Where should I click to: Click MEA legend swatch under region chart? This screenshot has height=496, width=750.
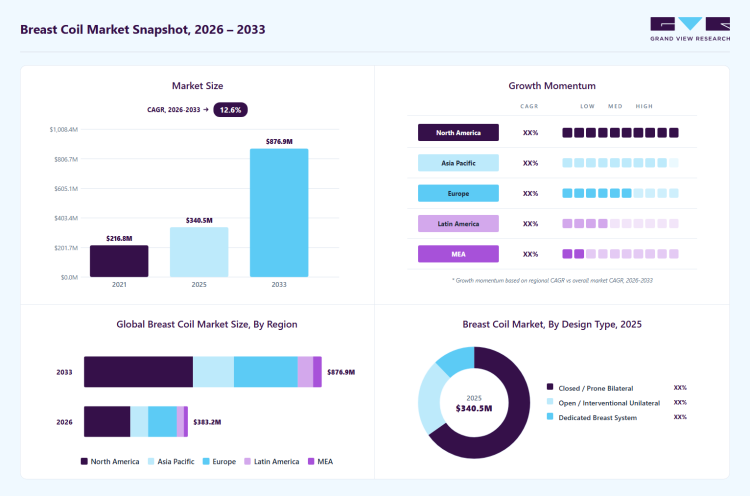pos(311,461)
